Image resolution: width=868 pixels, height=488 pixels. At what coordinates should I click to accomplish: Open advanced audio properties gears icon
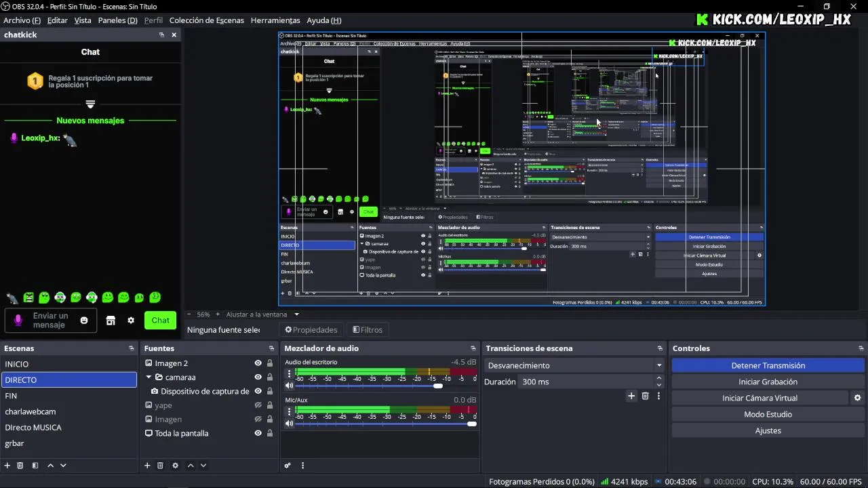tap(288, 466)
